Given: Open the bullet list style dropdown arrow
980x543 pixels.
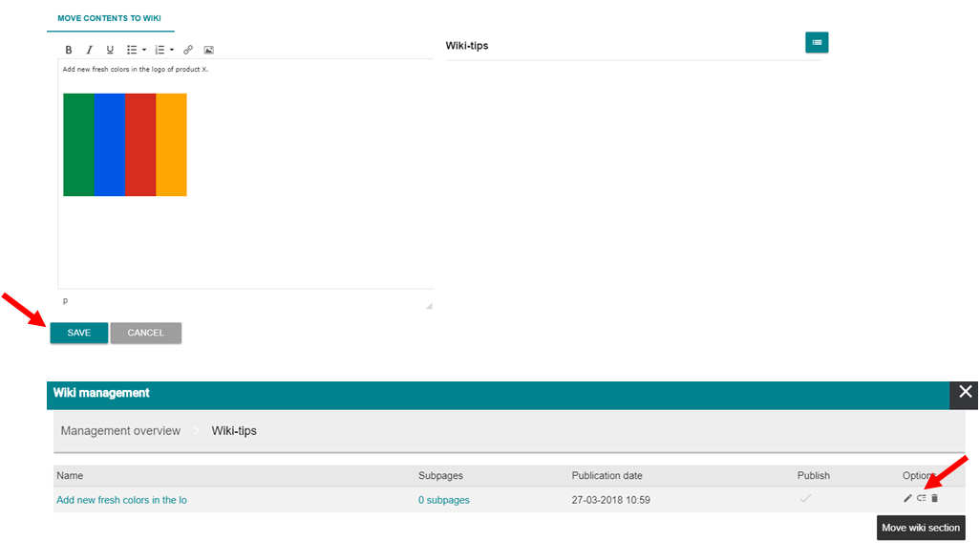Looking at the screenshot, I should [x=143, y=50].
